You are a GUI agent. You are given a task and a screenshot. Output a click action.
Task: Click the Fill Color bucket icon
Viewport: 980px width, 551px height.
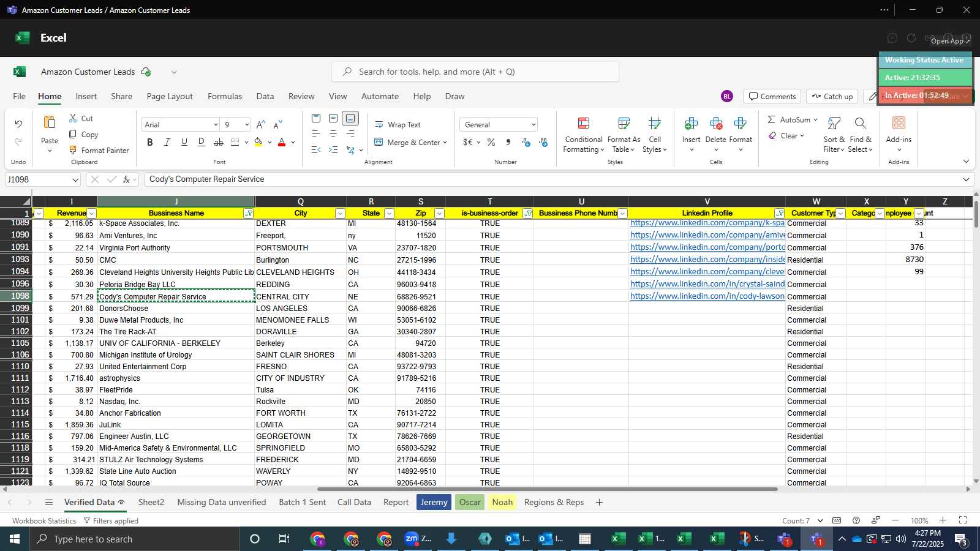point(258,142)
